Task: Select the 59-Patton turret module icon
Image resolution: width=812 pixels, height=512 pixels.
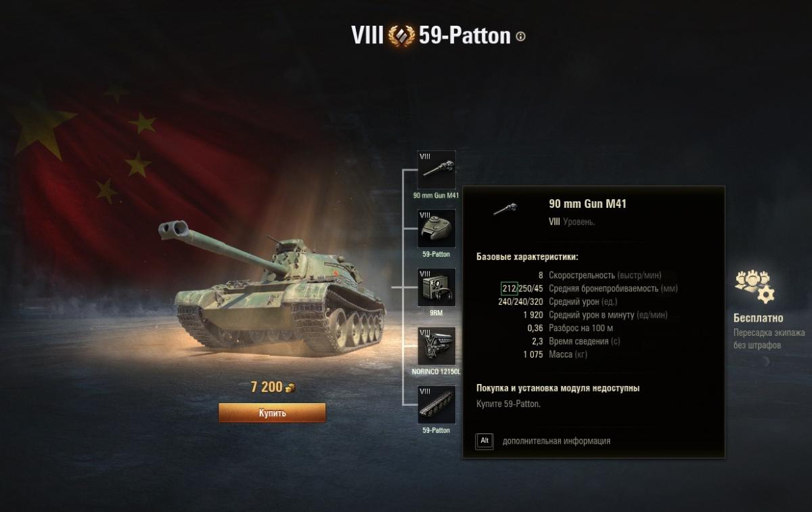Action: (x=436, y=229)
